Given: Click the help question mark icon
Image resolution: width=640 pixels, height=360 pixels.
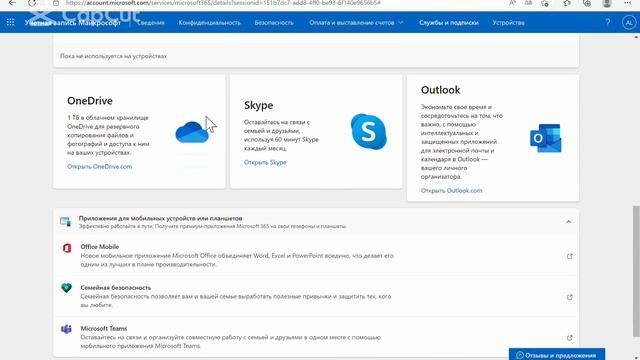Looking at the screenshot, I should (607, 22).
